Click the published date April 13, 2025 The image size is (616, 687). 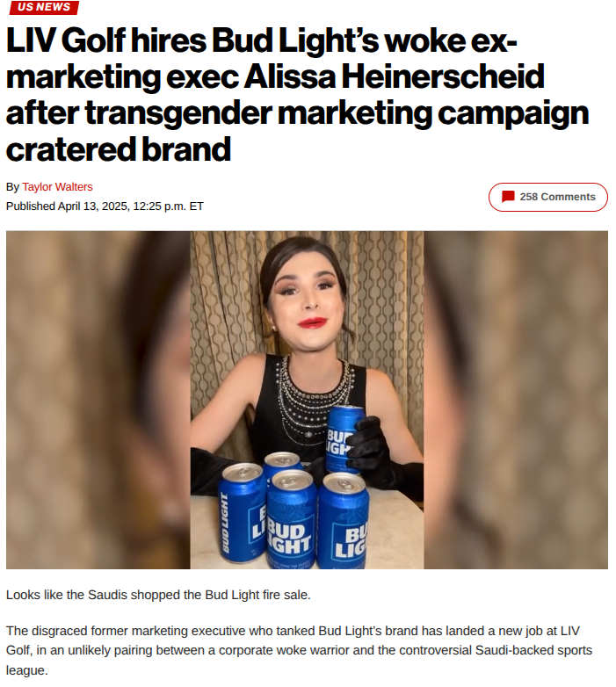point(93,206)
